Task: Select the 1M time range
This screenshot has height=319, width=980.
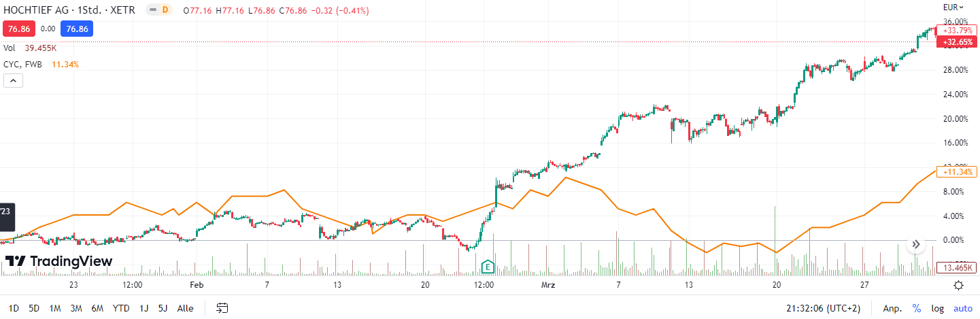Action: (55, 308)
